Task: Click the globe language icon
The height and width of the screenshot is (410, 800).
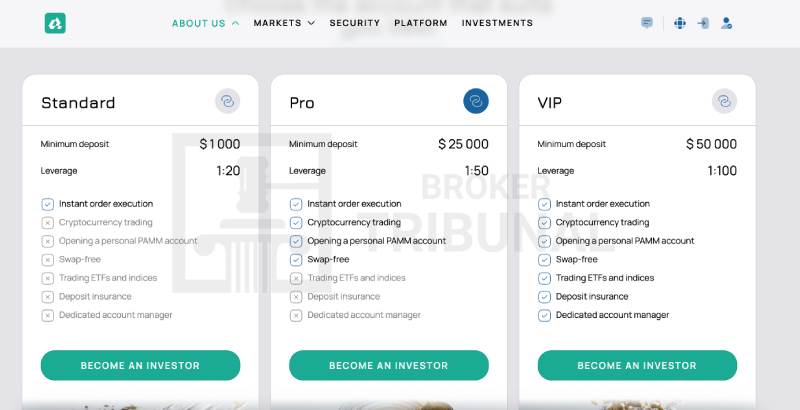Action: [680, 23]
